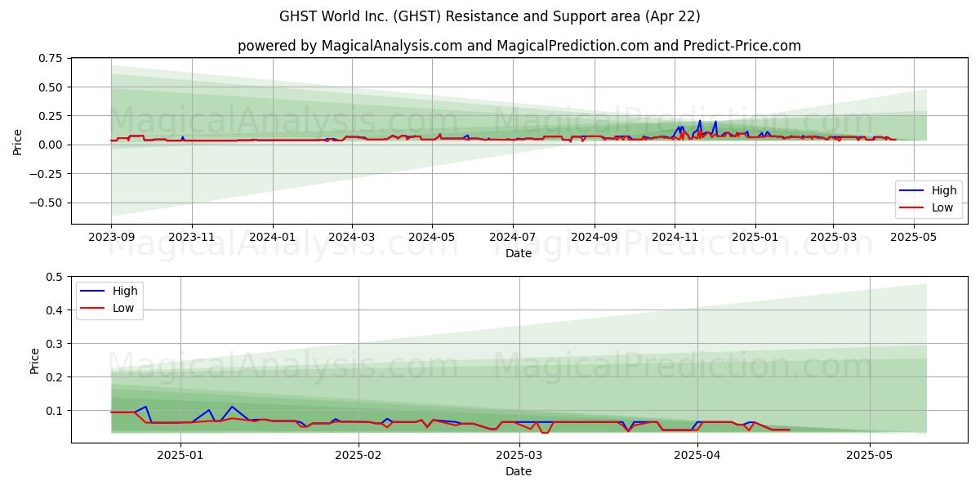Click 'High' in the top chart legend
The image size is (980, 490).
944,190
